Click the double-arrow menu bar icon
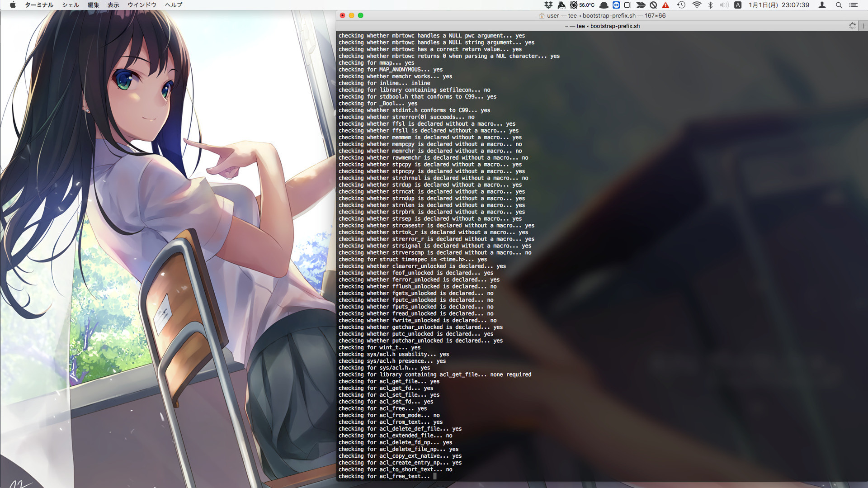The width and height of the screenshot is (868, 488). point(641,5)
